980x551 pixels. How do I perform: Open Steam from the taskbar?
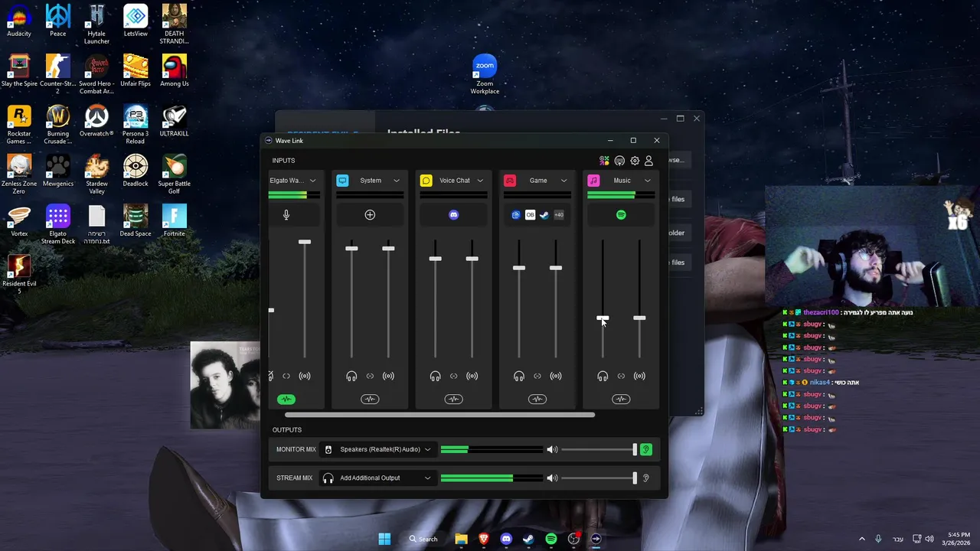point(528,539)
